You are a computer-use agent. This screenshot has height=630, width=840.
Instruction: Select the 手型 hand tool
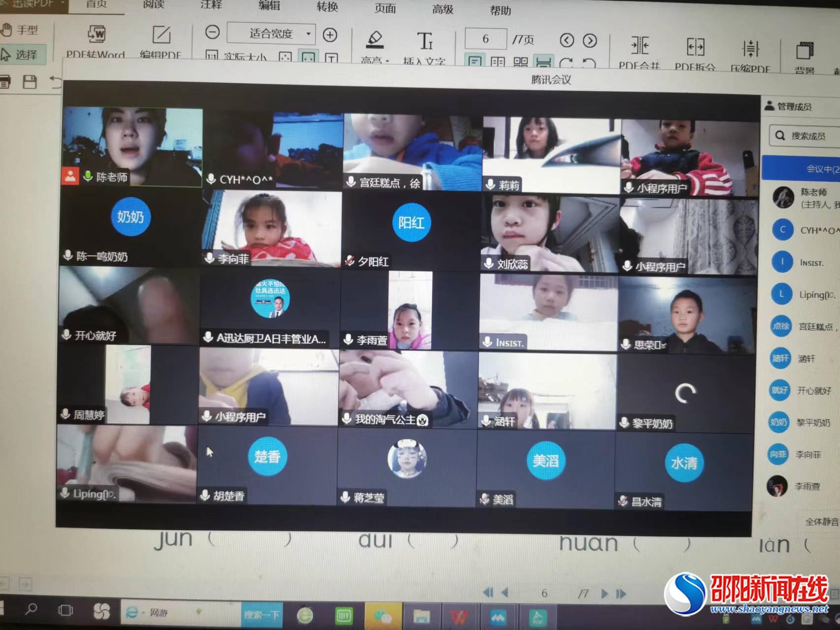pyautogui.click(x=20, y=30)
